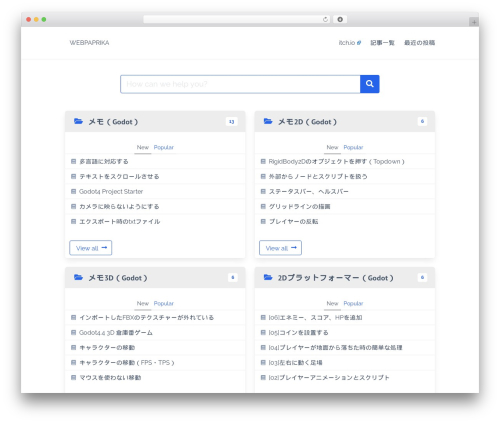This screenshot has width=500, height=423.
Task: Click document icon beside Godot4 Project Starter
Action: click(74, 191)
